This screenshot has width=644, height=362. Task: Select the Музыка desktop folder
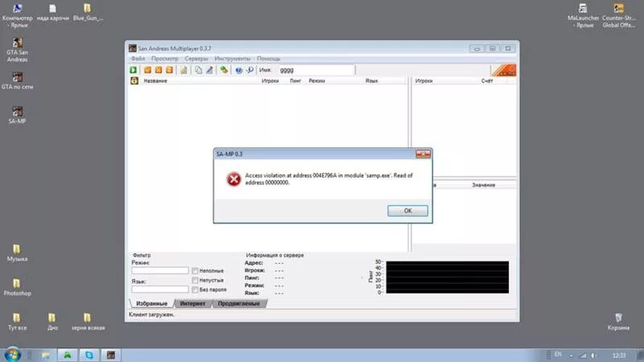[x=17, y=253]
